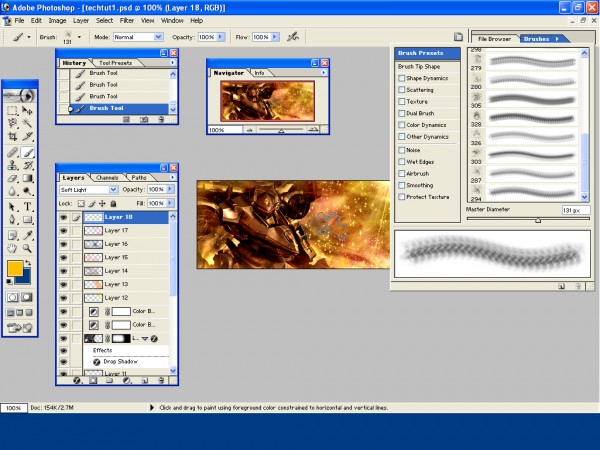Hide Layer 14 visibility eye

pos(64,271)
